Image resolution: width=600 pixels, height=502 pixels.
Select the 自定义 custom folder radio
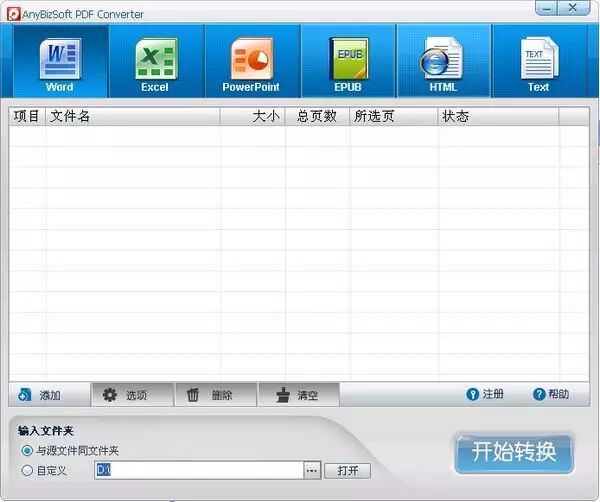point(44,471)
